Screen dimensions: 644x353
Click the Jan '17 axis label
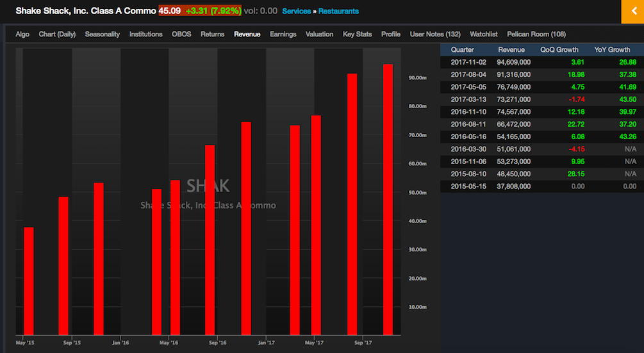(266, 343)
